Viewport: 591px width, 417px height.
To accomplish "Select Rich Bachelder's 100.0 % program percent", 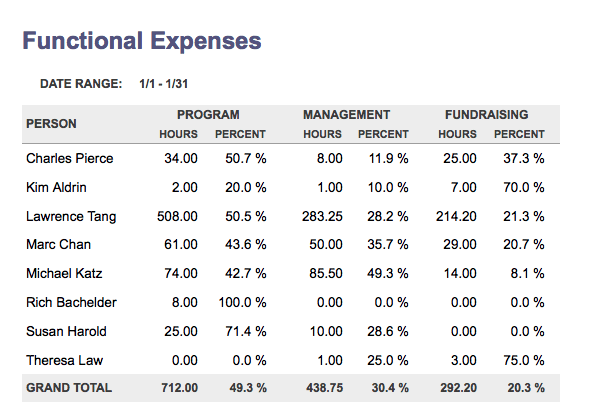I will coord(242,302).
